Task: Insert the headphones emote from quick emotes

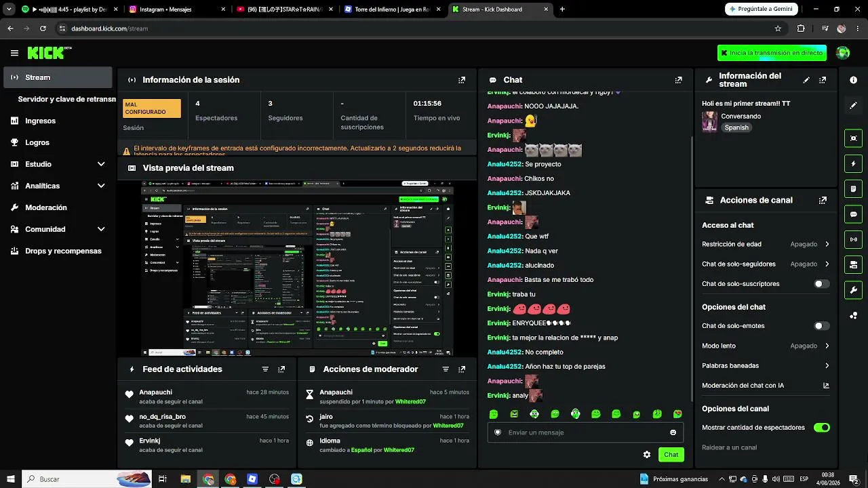Action: [x=575, y=414]
